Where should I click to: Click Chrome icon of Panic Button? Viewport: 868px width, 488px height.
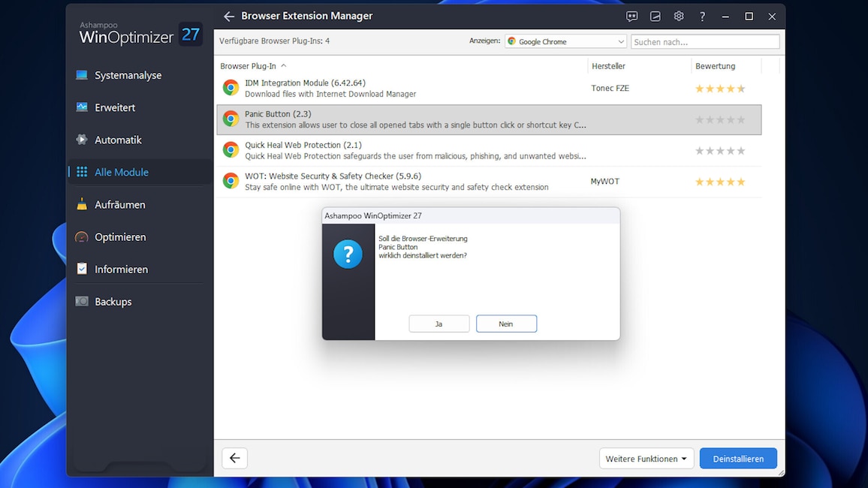coord(231,119)
